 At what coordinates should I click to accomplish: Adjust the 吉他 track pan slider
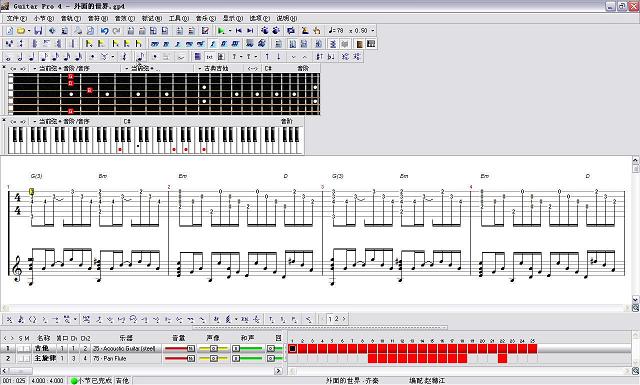(x=213, y=348)
